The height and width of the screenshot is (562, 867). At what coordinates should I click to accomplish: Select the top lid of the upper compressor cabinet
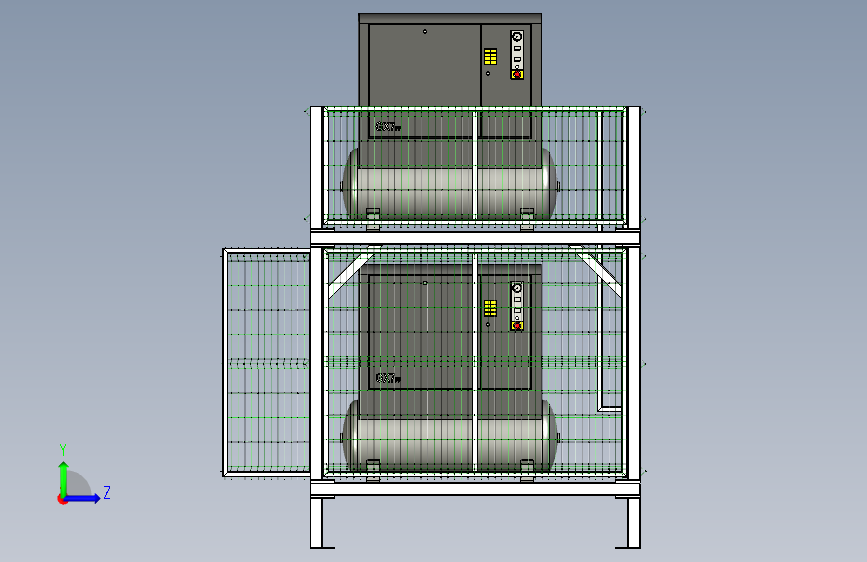450,19
